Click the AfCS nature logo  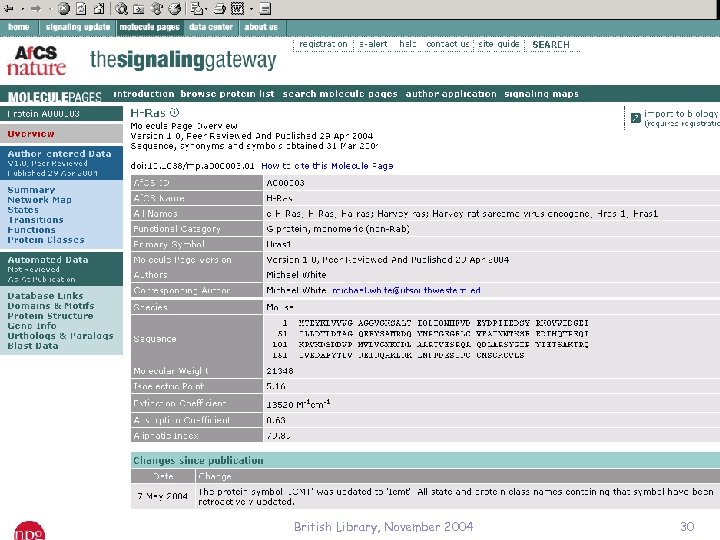coord(36,60)
